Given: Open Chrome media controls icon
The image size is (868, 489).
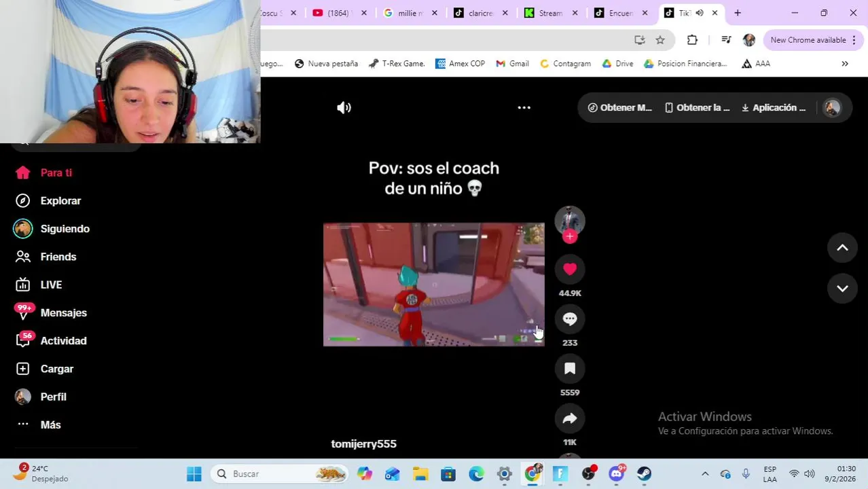Looking at the screenshot, I should [x=726, y=40].
